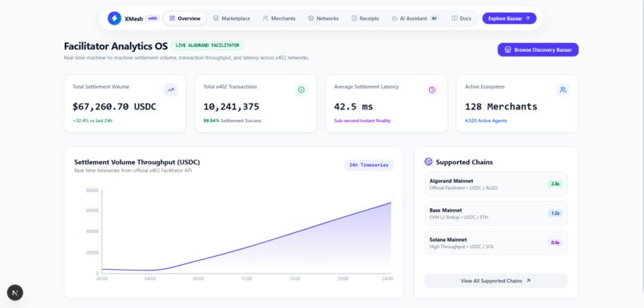Image resolution: width=644 pixels, height=308 pixels.
Task: Click the Receipts tab document icon
Action: click(x=354, y=18)
